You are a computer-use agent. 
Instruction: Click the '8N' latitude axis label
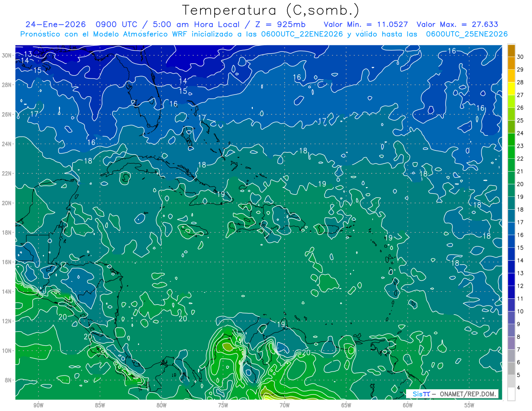tap(8, 380)
